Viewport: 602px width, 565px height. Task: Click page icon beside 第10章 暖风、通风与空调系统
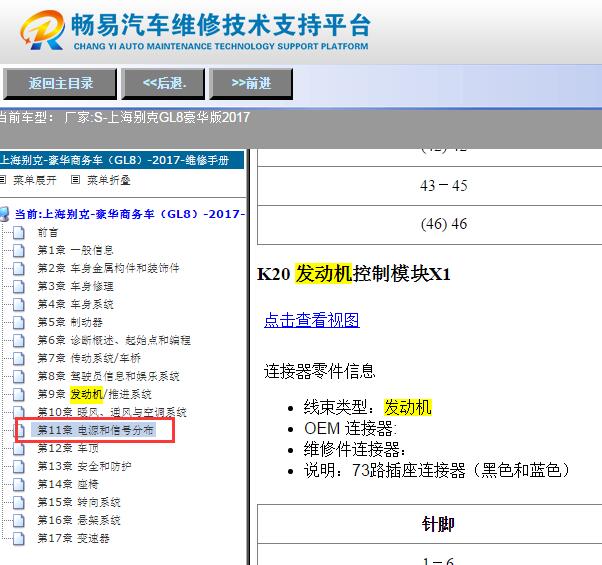point(18,412)
